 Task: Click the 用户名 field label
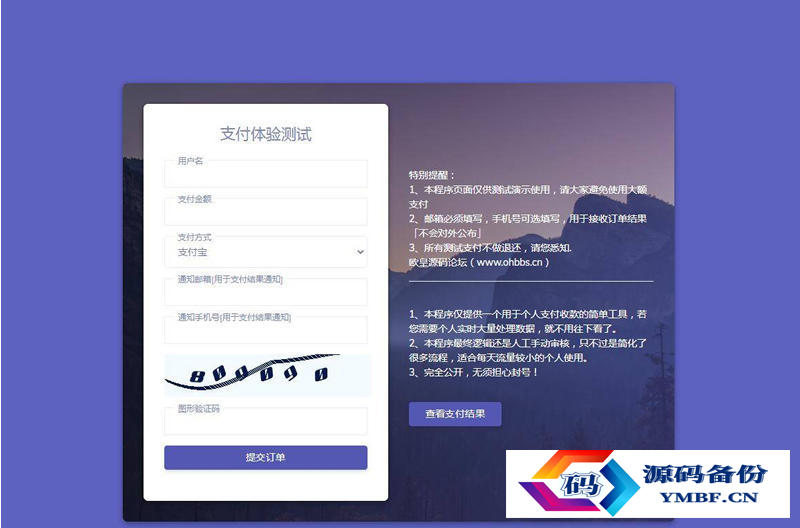pyautogui.click(x=190, y=161)
